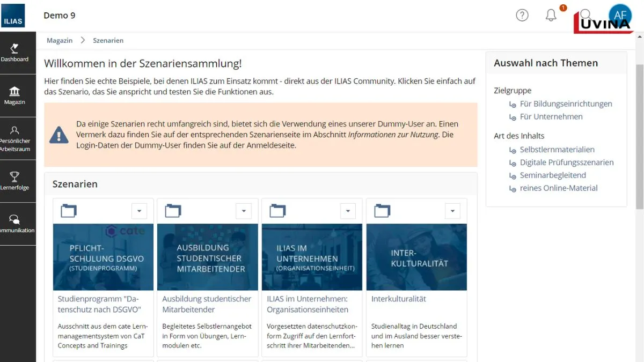Viewport: 644px width, 362px height.
Task: Open Magazin in the sidebar
Action: 15,95
